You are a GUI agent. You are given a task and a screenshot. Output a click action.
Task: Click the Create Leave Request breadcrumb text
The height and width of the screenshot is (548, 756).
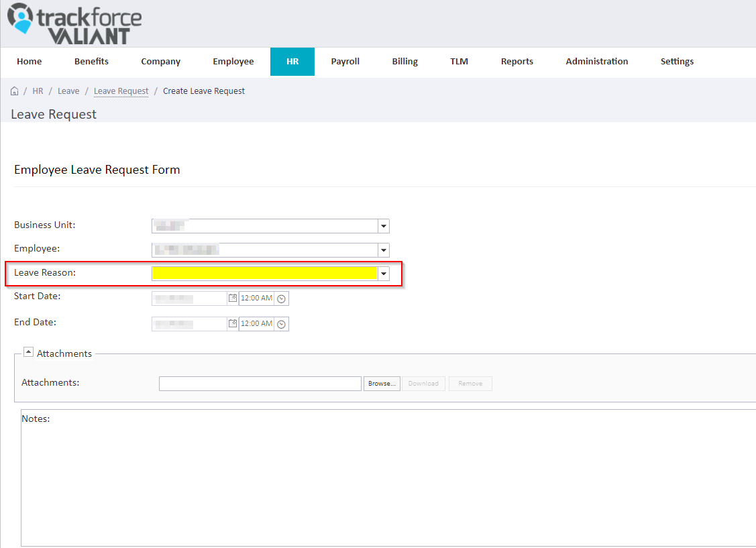tap(204, 91)
